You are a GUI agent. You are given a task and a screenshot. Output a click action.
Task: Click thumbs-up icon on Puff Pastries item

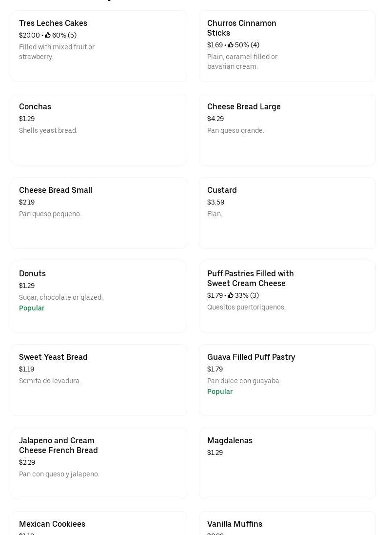231,295
